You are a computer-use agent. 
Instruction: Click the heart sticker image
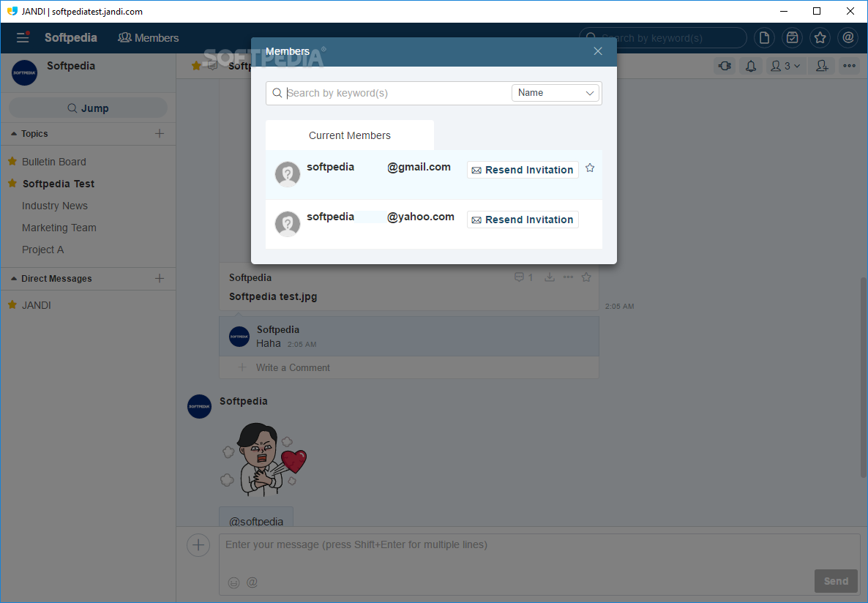(x=264, y=460)
